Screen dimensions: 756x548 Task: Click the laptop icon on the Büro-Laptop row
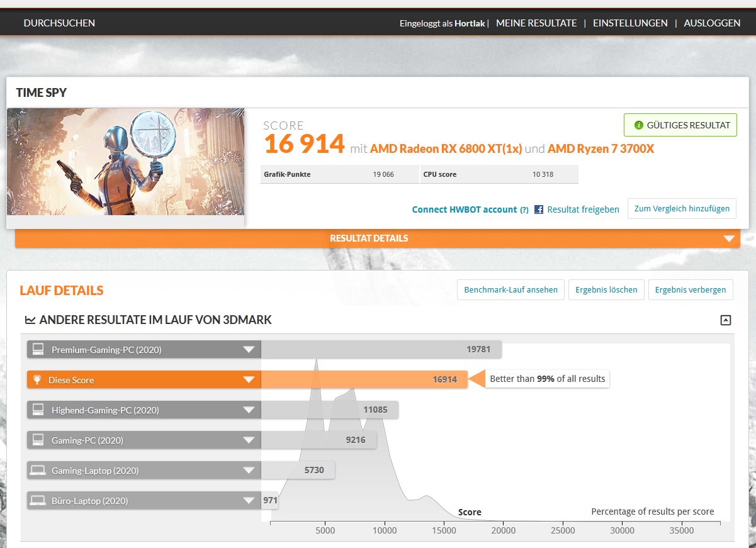click(x=38, y=500)
